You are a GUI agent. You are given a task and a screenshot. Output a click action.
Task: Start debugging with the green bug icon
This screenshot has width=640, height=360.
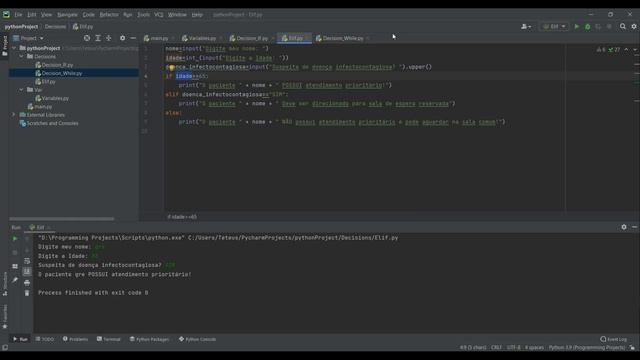[x=588, y=27]
